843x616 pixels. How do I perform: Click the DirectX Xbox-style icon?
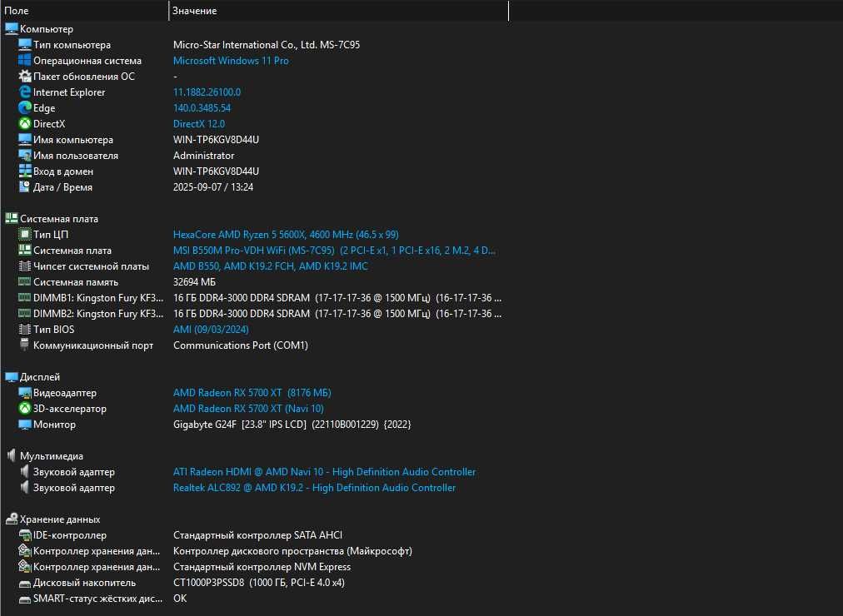coord(25,123)
